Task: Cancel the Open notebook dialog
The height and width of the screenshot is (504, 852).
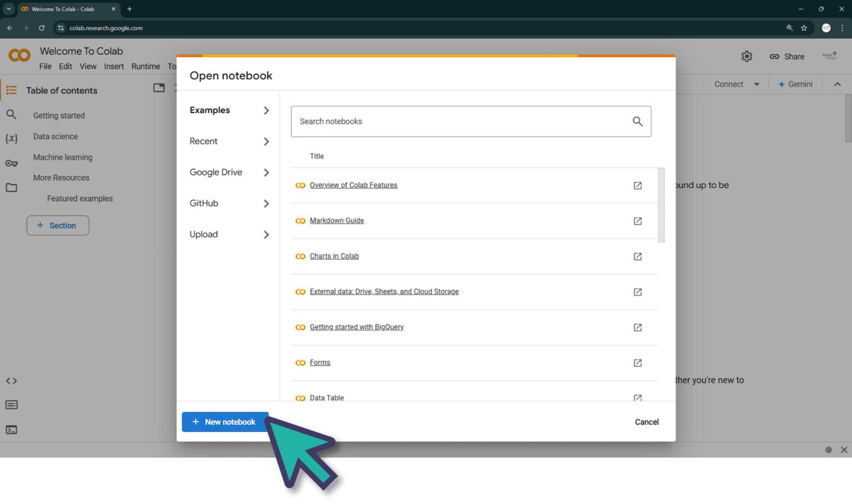Action: (646, 422)
